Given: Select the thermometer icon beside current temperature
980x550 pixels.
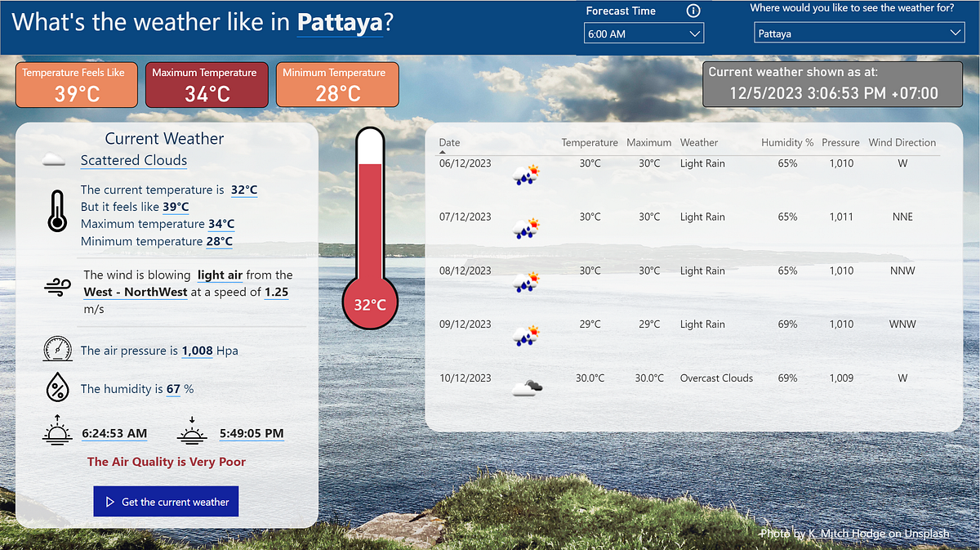Looking at the screenshot, I should [56, 211].
